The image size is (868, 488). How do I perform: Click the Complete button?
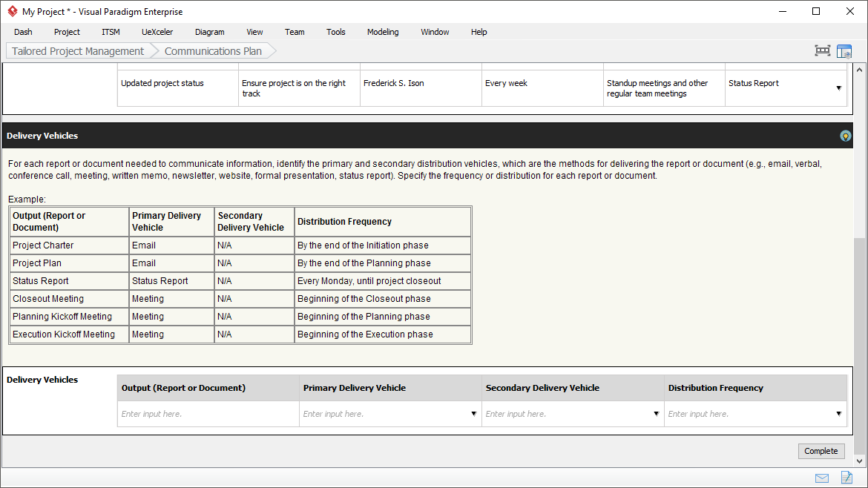pos(821,451)
